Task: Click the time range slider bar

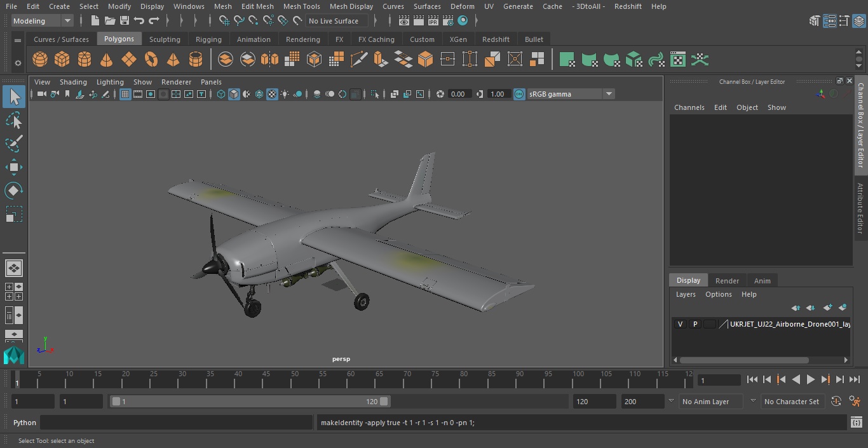Action: pos(250,402)
